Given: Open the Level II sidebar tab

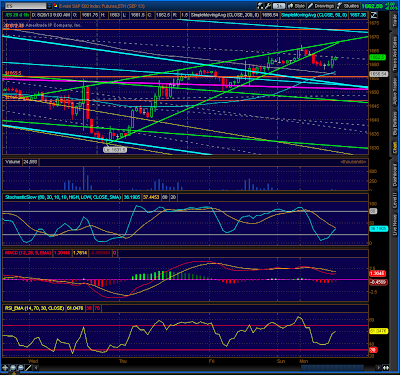Looking at the screenshot, I should coord(395,201).
